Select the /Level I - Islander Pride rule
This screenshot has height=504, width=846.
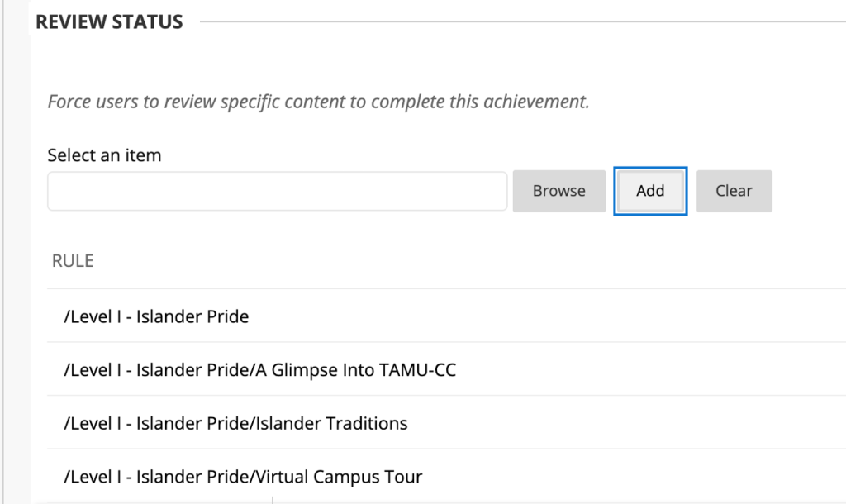pyautogui.click(x=156, y=316)
